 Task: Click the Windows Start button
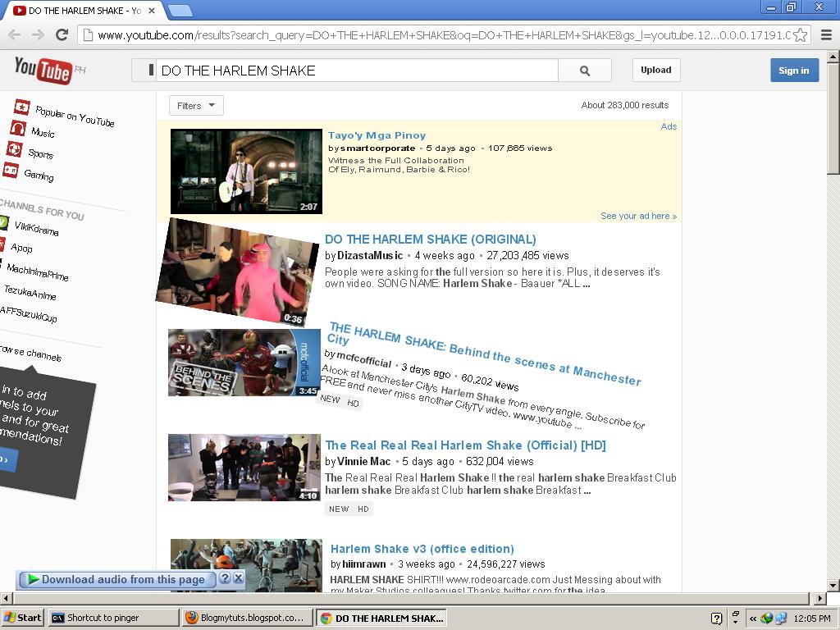tap(22, 618)
